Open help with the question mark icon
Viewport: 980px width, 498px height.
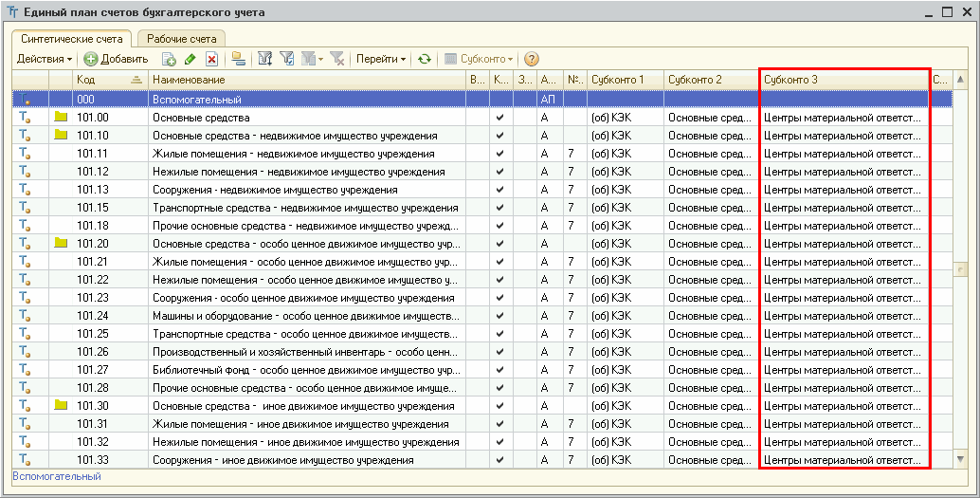pyautogui.click(x=531, y=59)
